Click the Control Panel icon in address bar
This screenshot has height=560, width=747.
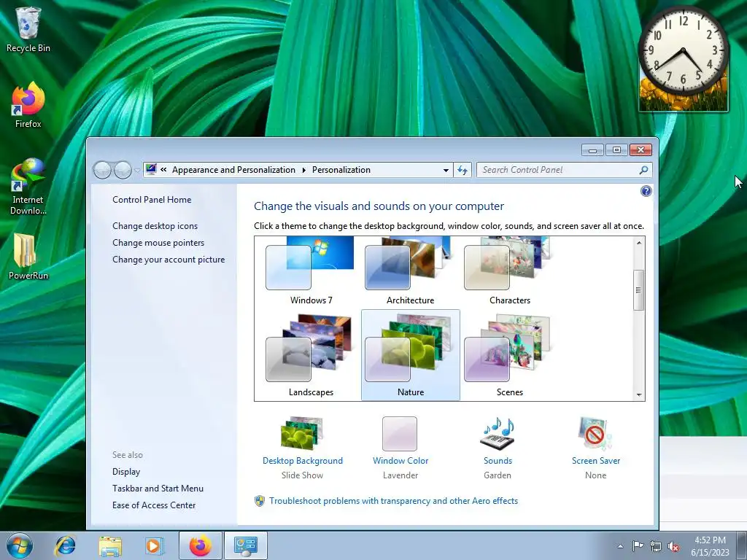(x=151, y=169)
